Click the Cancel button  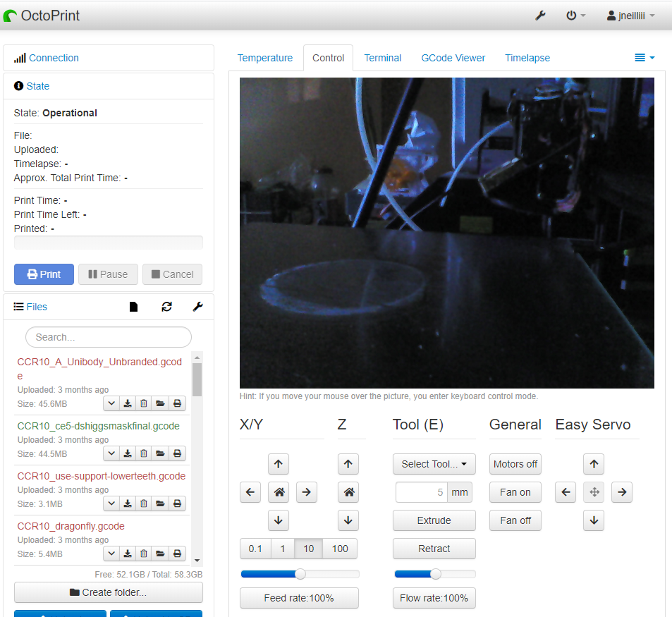tap(172, 274)
